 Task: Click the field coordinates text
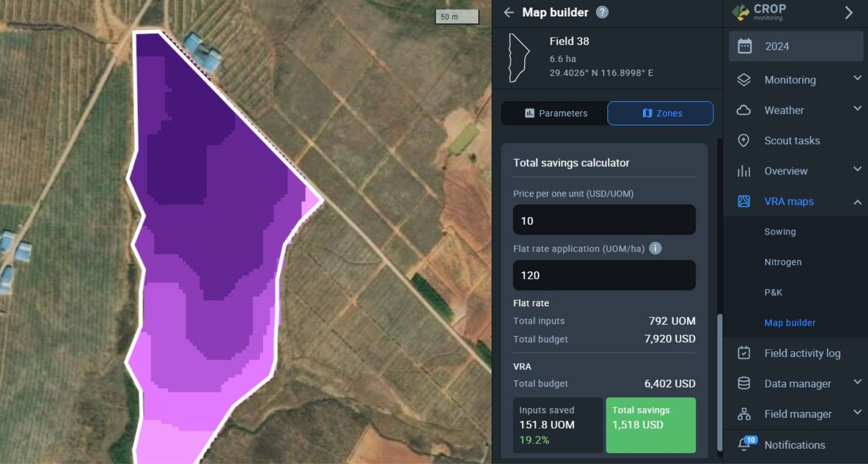601,73
